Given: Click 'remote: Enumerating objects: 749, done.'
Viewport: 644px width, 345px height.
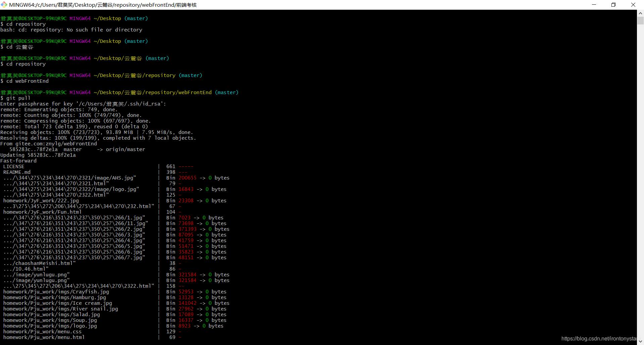Looking at the screenshot, I should coord(59,110).
